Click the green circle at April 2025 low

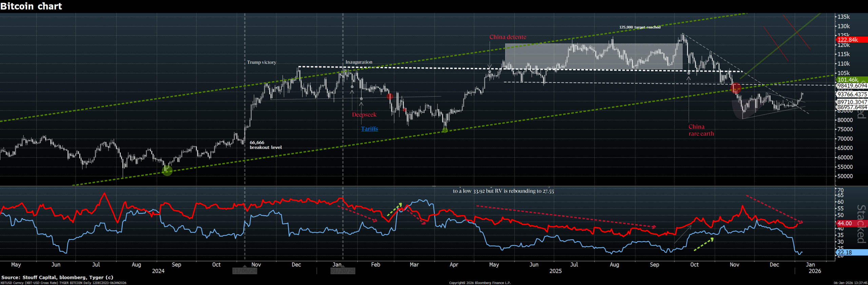(445, 130)
